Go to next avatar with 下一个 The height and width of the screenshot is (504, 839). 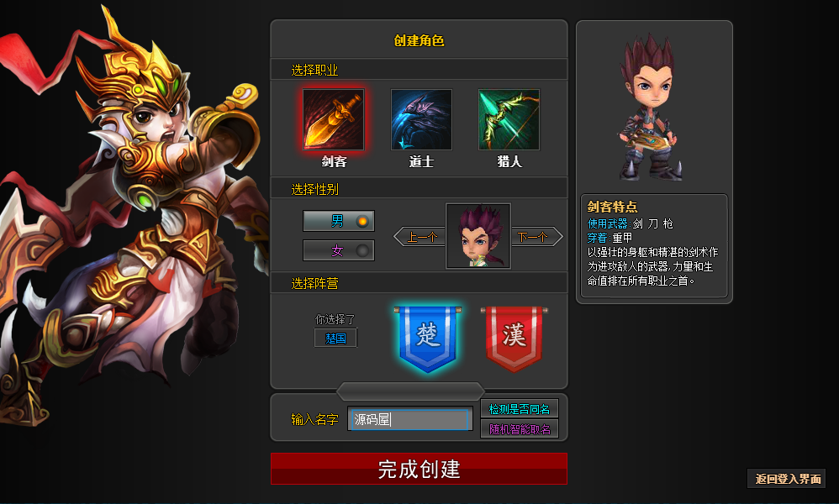pyautogui.click(x=536, y=237)
